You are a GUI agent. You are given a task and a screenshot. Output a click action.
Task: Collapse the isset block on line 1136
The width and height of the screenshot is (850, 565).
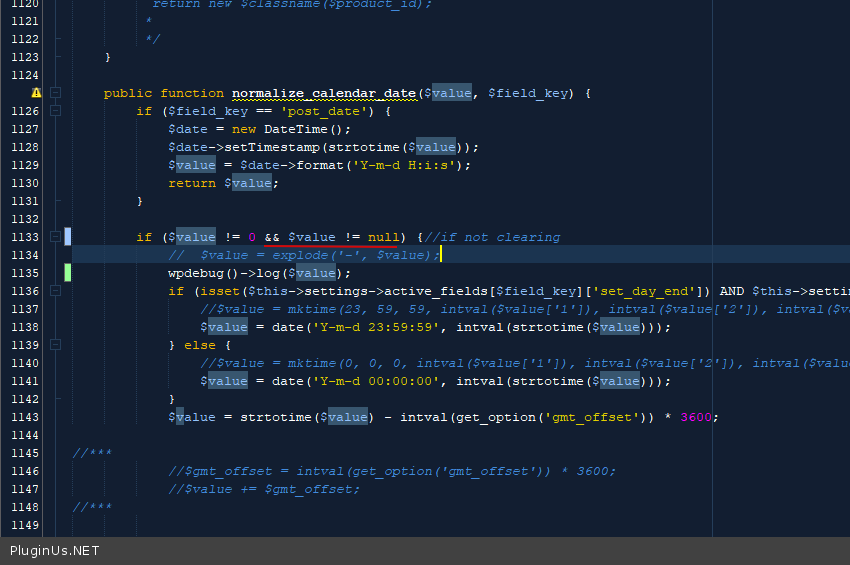pyautogui.click(x=55, y=291)
